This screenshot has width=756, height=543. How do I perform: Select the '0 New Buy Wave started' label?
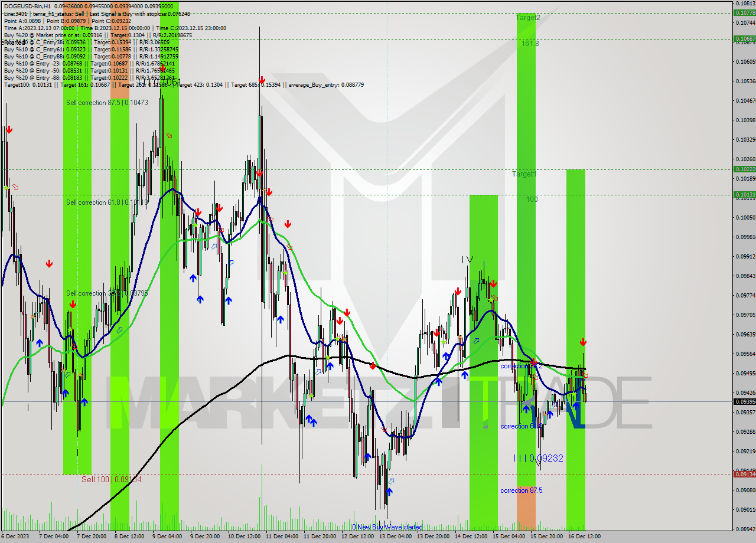pos(387,527)
